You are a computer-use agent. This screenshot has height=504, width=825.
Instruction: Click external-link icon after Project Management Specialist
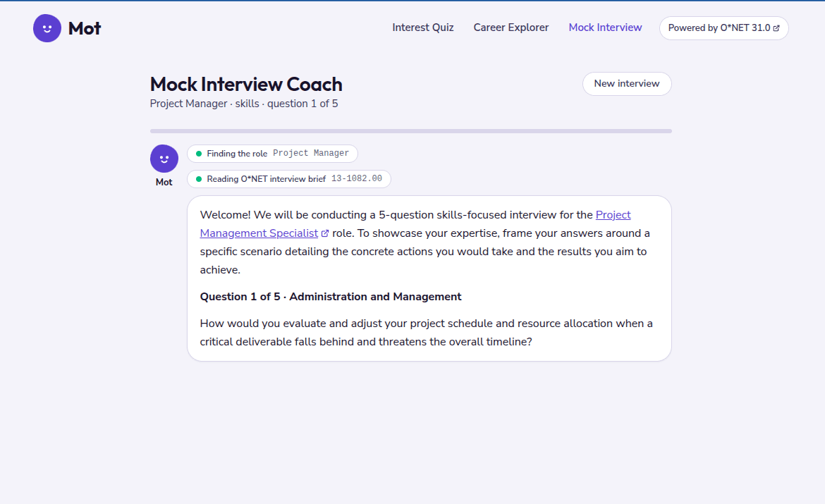point(325,233)
